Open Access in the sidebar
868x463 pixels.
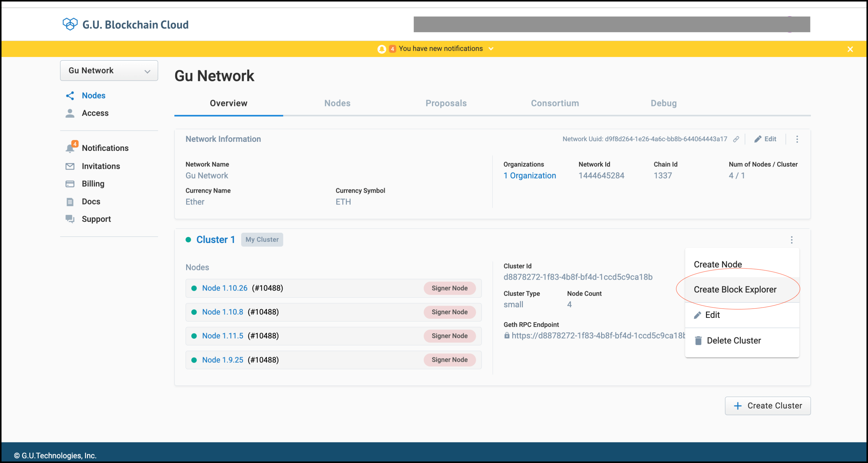click(95, 113)
